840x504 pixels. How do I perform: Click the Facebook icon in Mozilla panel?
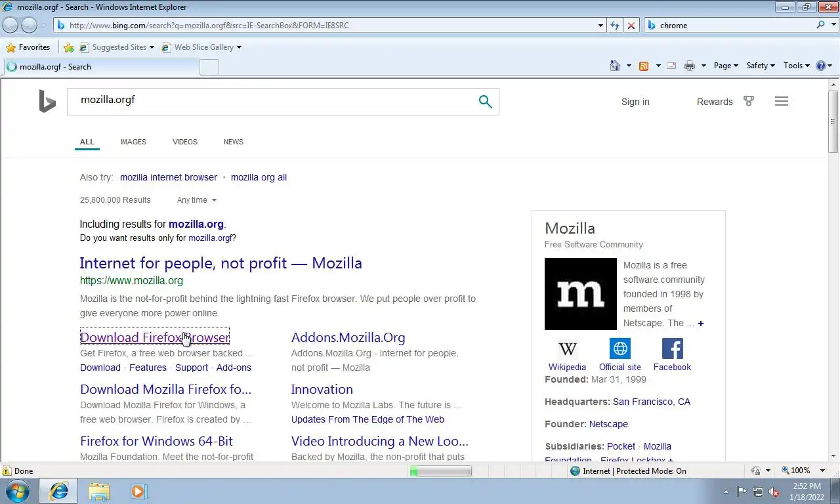[x=672, y=348]
